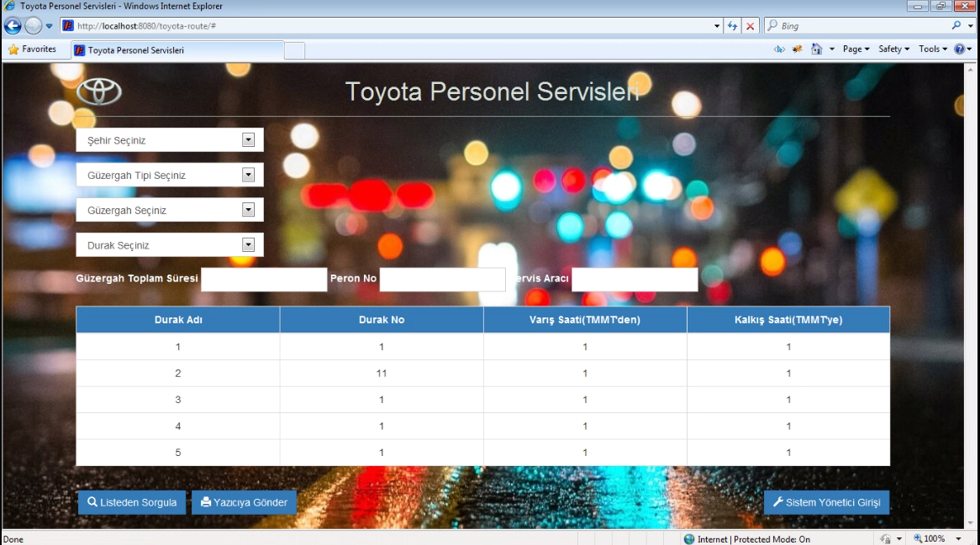The width and height of the screenshot is (980, 545).
Task: Click Durak No value 11
Action: [x=382, y=374]
